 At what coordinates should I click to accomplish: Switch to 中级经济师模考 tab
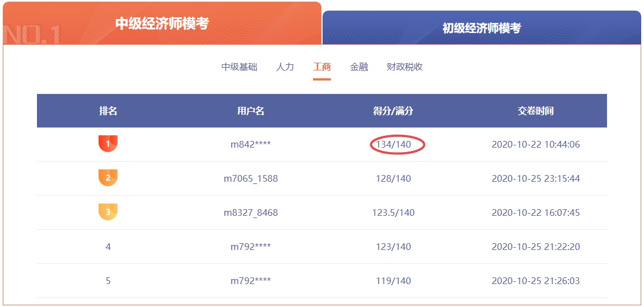[162, 23]
